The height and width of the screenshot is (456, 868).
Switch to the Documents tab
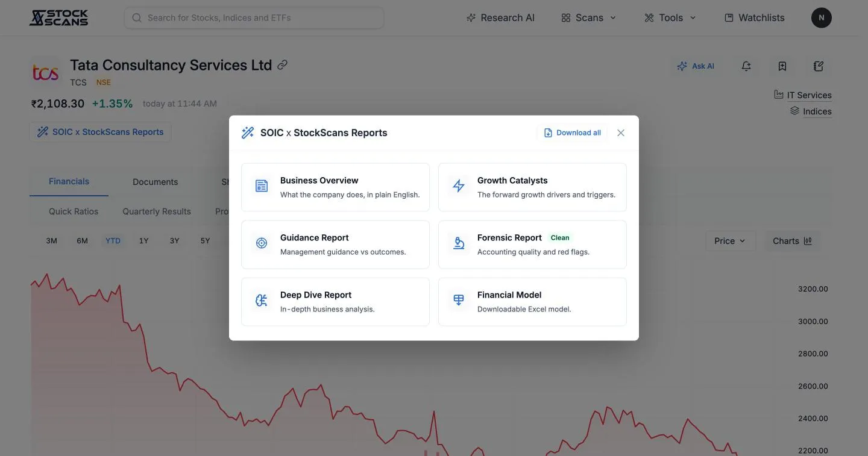pyautogui.click(x=156, y=182)
